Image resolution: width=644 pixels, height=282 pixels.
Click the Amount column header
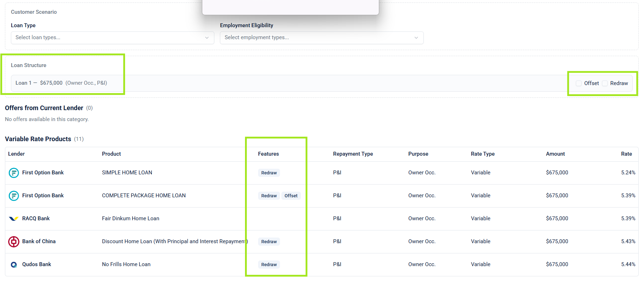[555, 154]
